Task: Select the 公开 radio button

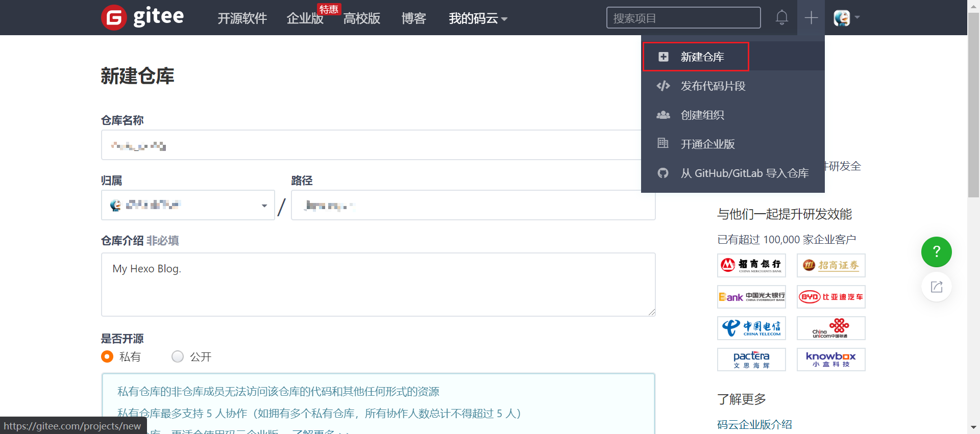Action: 178,356
